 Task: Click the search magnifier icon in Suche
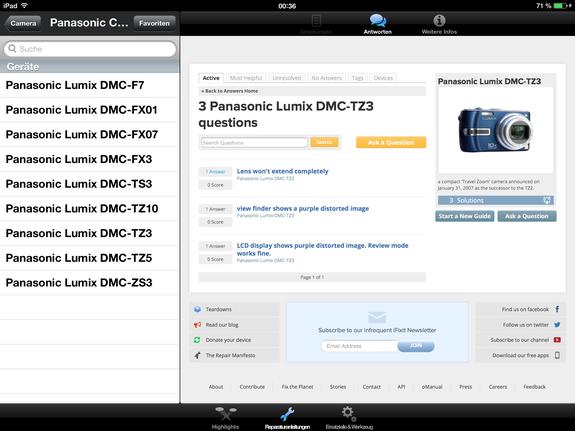tap(12, 49)
